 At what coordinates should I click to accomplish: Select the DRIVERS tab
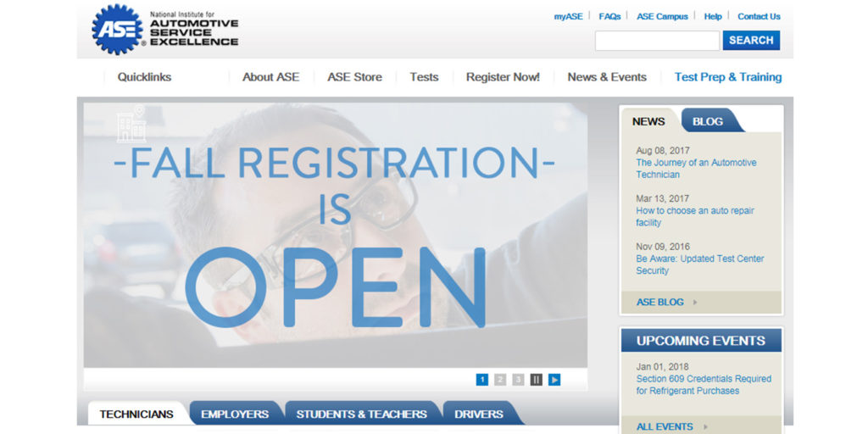click(x=479, y=414)
